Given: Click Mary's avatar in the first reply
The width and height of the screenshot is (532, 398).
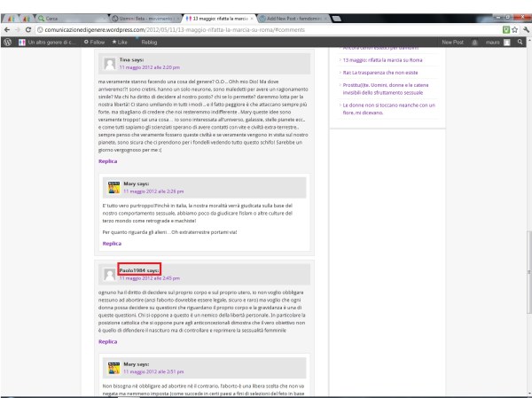Looking at the screenshot, I should point(113,187).
